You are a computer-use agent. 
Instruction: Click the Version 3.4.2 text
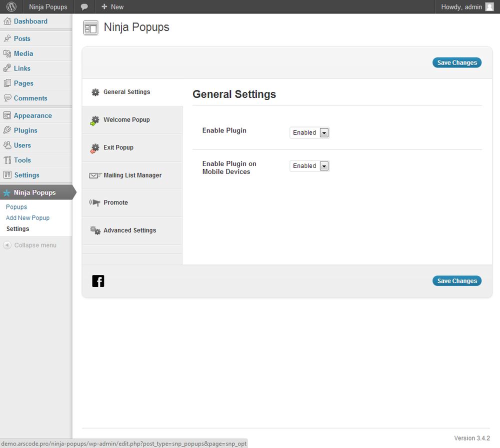pyautogui.click(x=472, y=438)
